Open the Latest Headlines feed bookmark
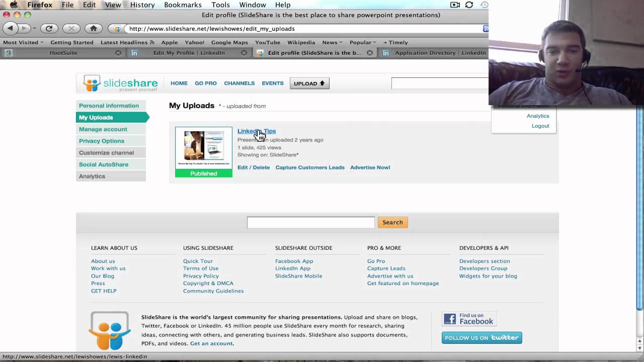 127,42
